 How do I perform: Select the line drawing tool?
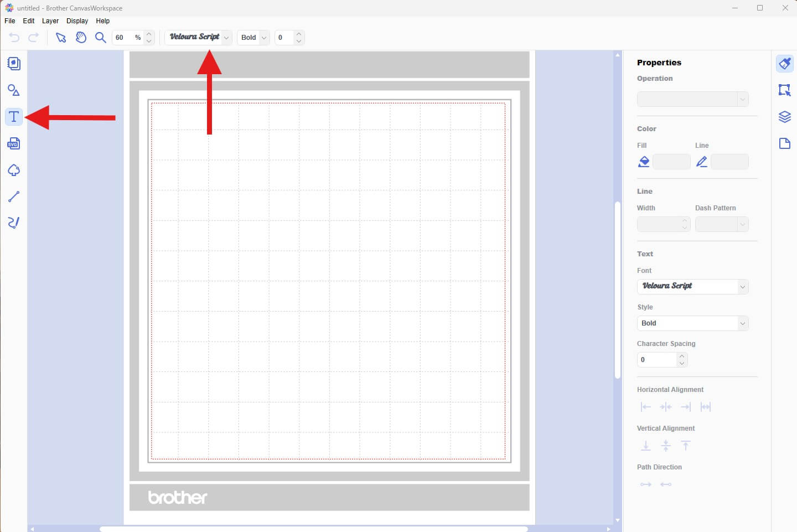pos(13,196)
